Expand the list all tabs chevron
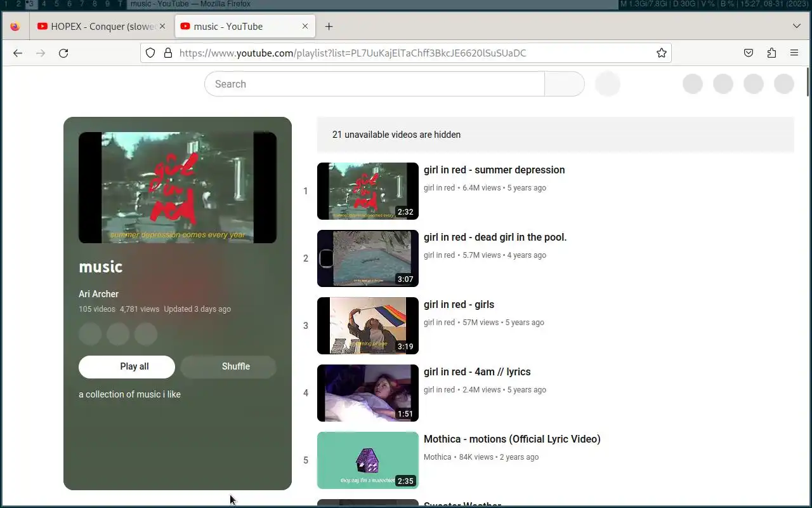 (x=797, y=26)
